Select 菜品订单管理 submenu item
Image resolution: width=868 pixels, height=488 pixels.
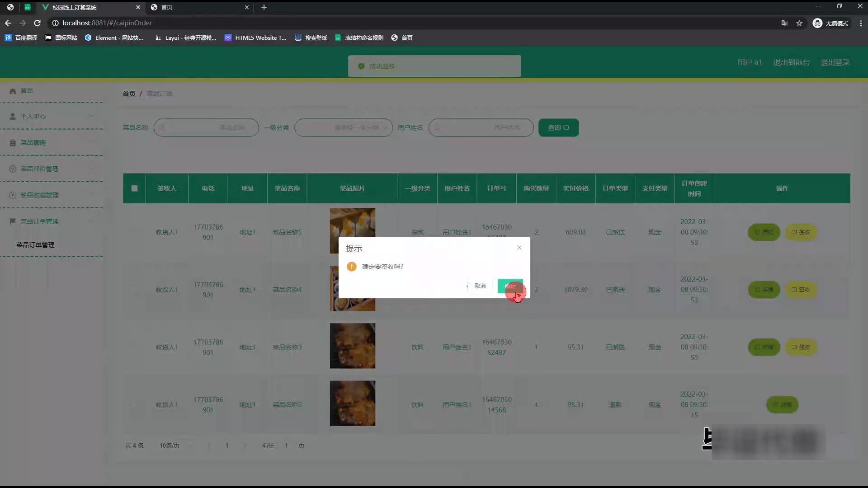tap(35, 245)
